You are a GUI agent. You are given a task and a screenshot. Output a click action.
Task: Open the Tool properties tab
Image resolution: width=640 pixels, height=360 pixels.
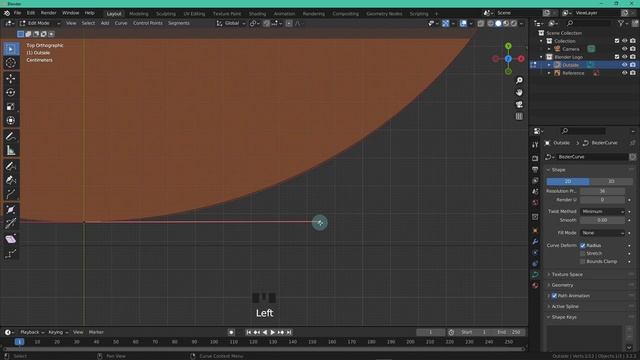coord(535,145)
